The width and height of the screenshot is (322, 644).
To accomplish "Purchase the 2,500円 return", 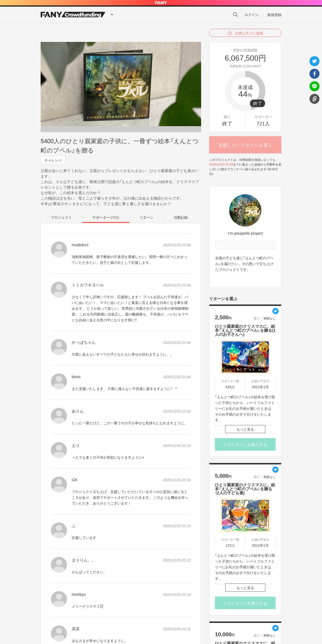I will tap(245, 444).
